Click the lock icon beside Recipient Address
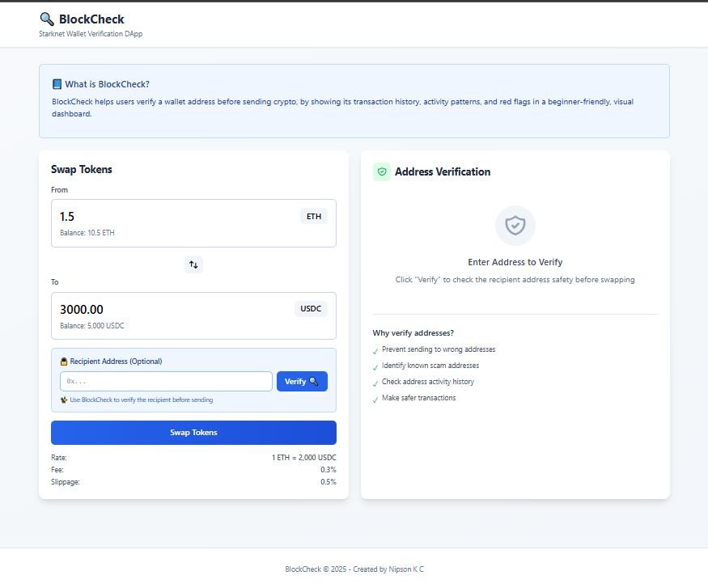Viewport: 708px width, 588px height. tap(64, 362)
